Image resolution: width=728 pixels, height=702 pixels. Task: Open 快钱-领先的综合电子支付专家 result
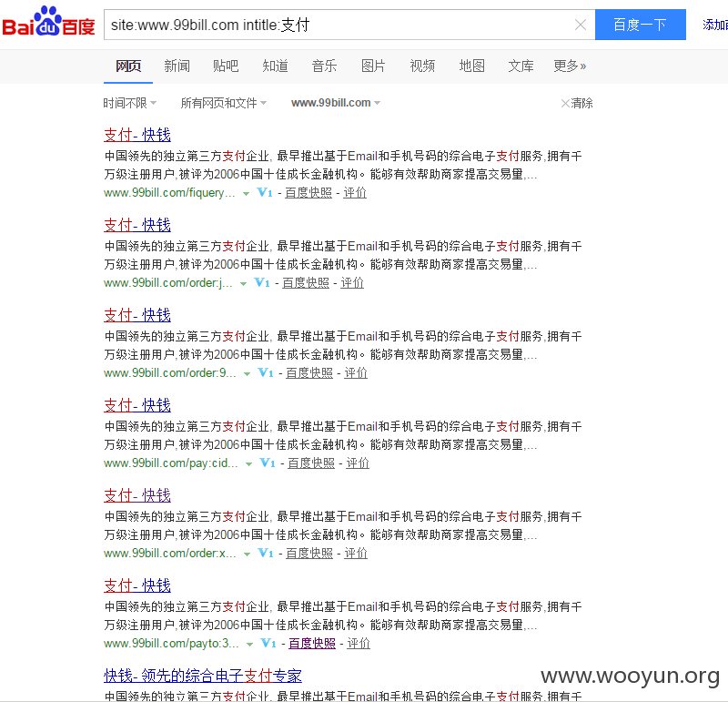203,676
